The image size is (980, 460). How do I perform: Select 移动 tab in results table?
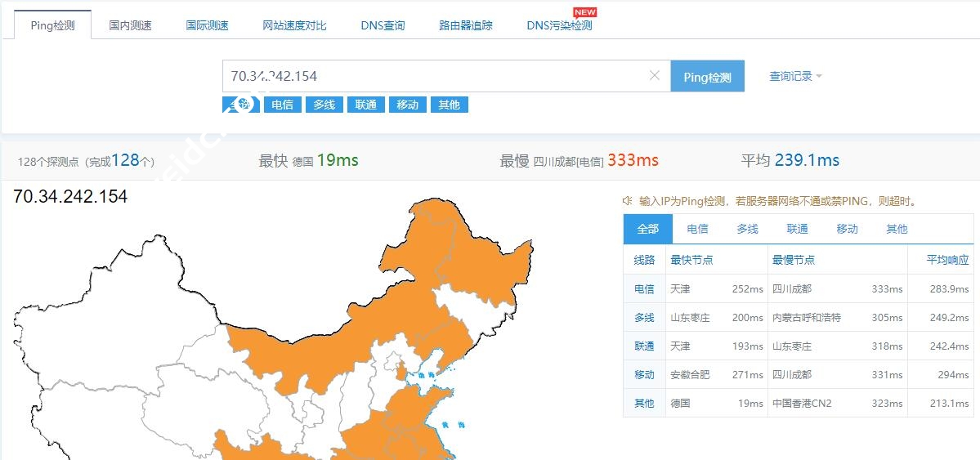pyautogui.click(x=847, y=229)
